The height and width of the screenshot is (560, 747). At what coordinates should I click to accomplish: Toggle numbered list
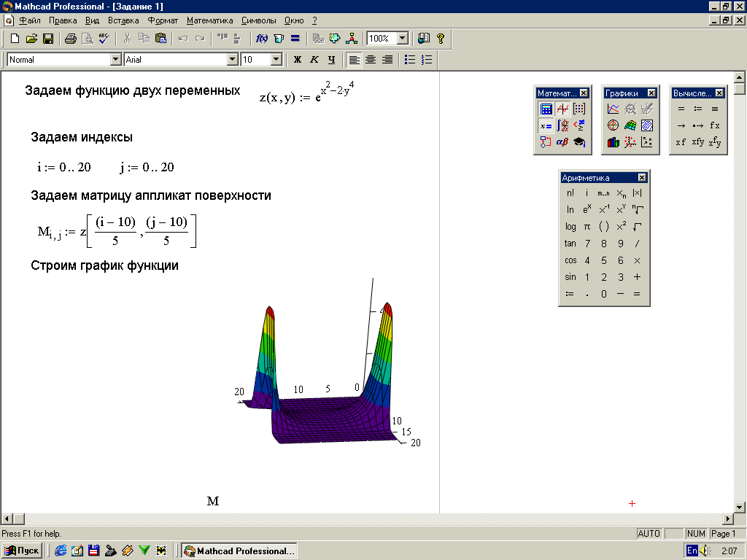(427, 60)
